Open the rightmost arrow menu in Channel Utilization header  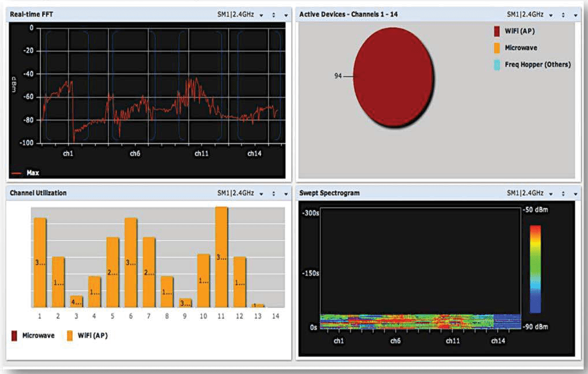point(285,193)
